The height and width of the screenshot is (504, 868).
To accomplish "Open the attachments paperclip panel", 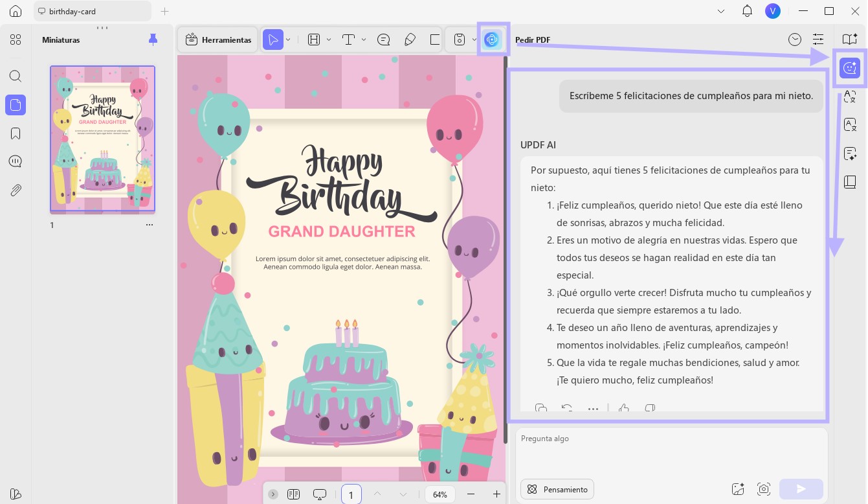I will 16,190.
